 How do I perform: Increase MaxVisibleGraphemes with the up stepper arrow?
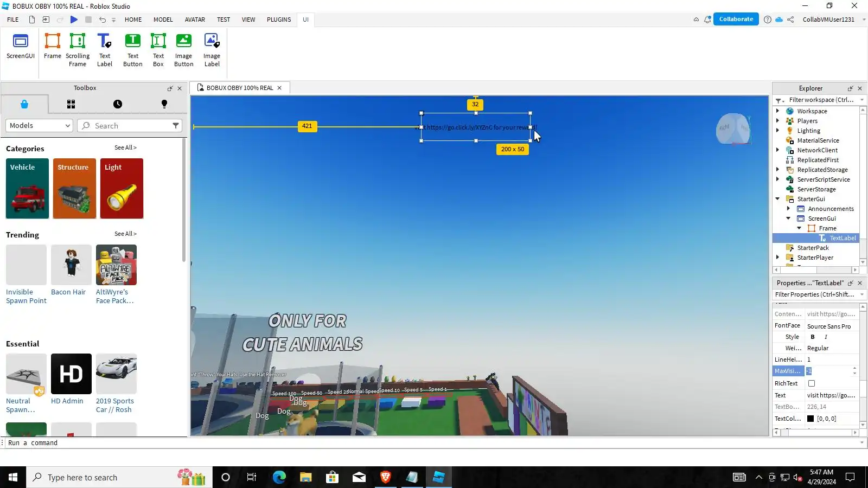pos(855,368)
